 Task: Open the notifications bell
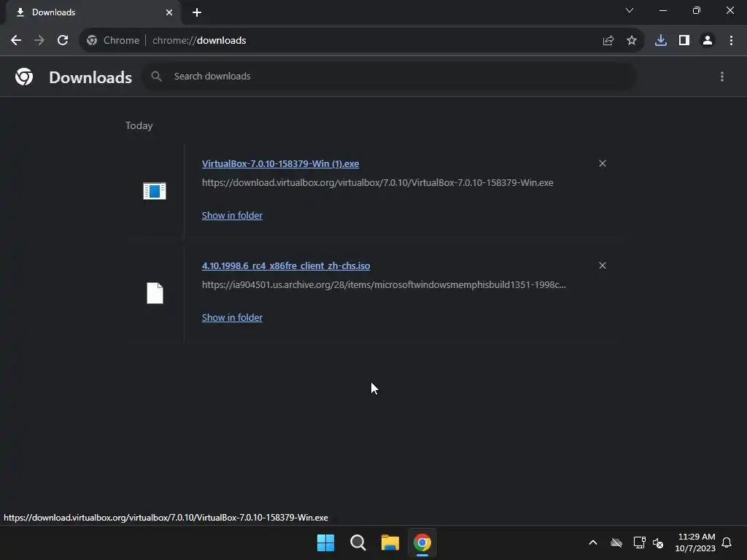pos(727,542)
